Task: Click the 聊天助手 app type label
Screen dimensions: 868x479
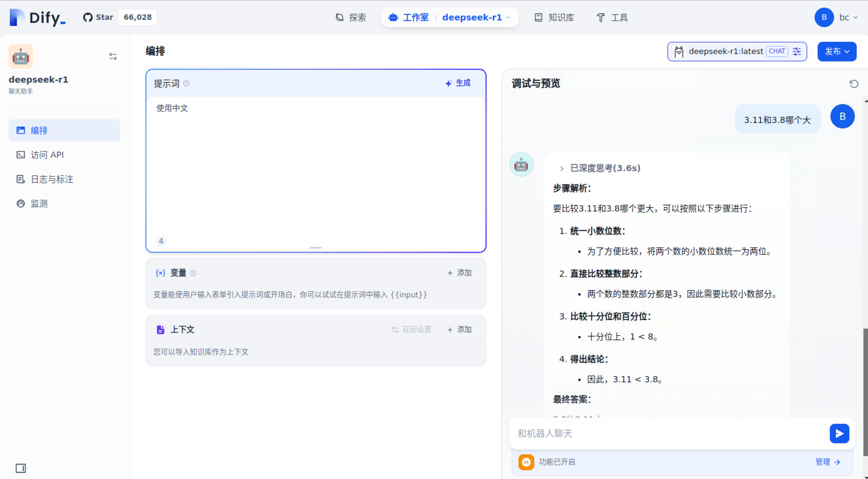Action: pyautogui.click(x=21, y=92)
